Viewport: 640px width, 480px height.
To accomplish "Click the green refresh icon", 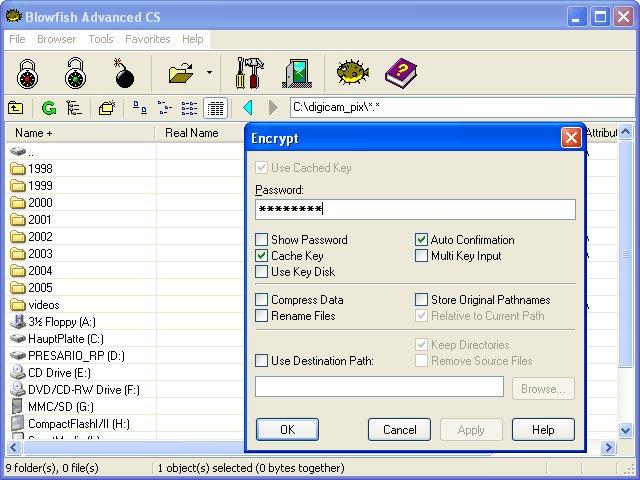I will [49, 108].
